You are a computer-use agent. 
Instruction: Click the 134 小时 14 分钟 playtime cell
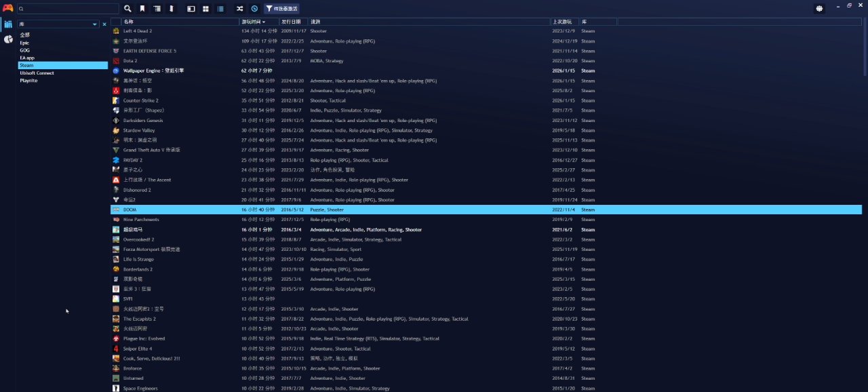[258, 31]
